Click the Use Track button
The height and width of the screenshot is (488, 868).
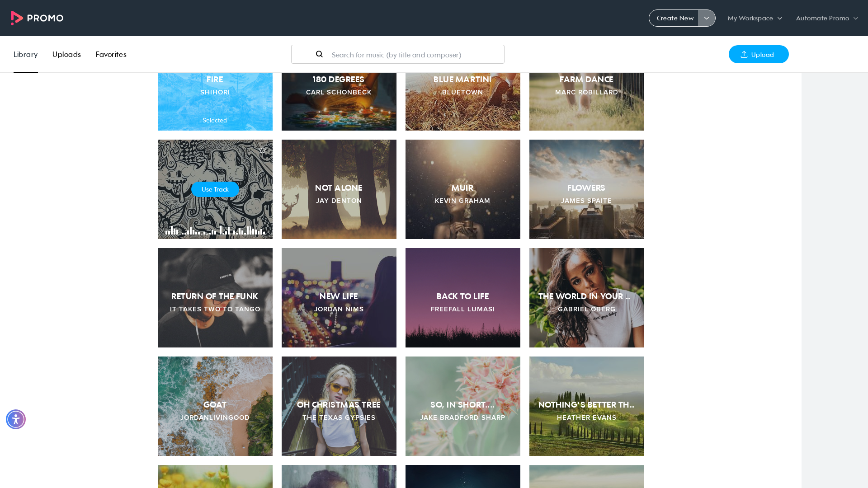tap(215, 189)
